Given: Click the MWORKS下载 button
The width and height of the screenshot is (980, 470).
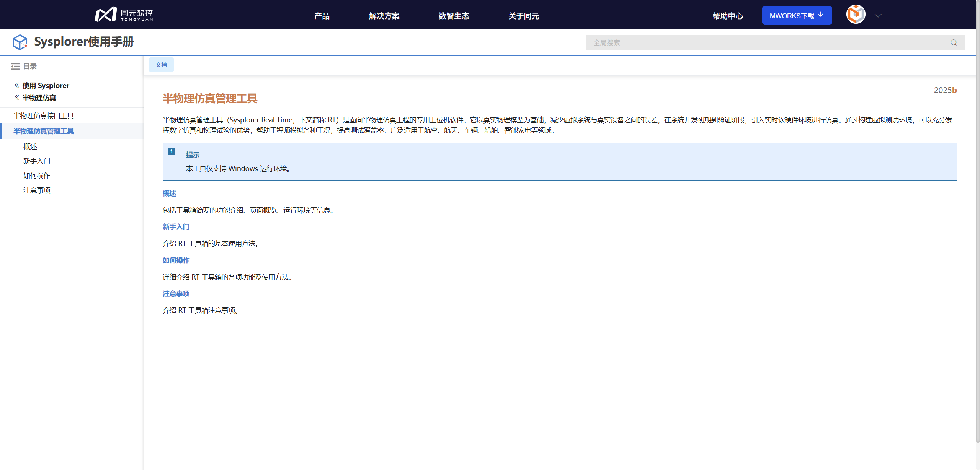Looking at the screenshot, I should click(797, 15).
